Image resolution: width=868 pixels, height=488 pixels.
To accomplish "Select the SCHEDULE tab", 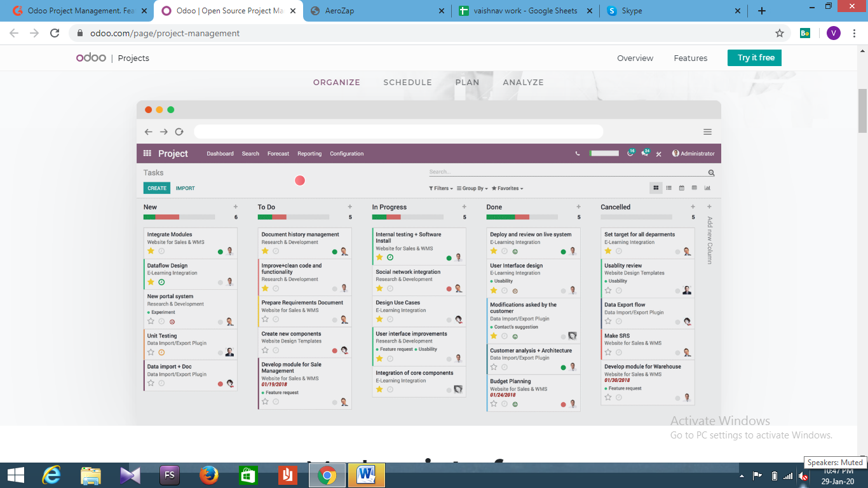I will pos(407,83).
